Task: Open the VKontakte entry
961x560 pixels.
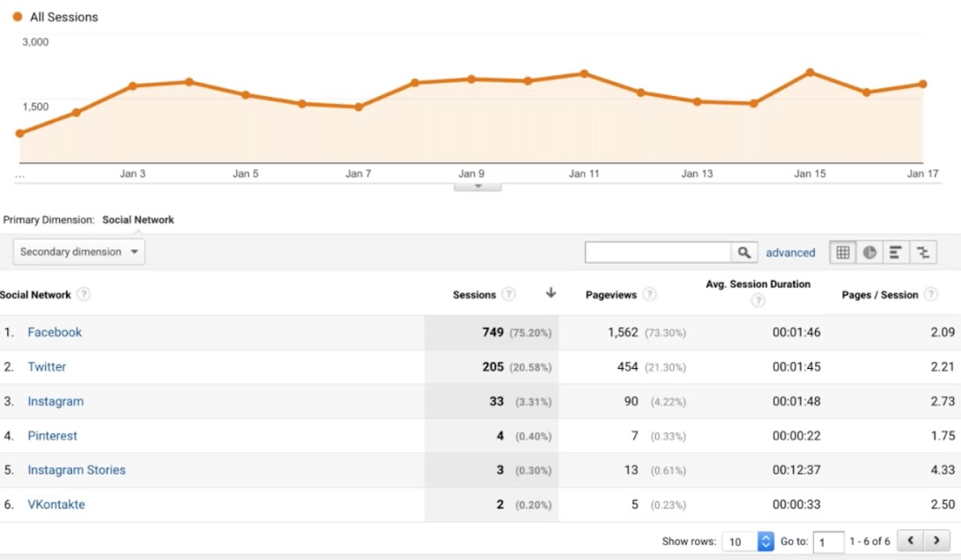Action: pyautogui.click(x=56, y=504)
